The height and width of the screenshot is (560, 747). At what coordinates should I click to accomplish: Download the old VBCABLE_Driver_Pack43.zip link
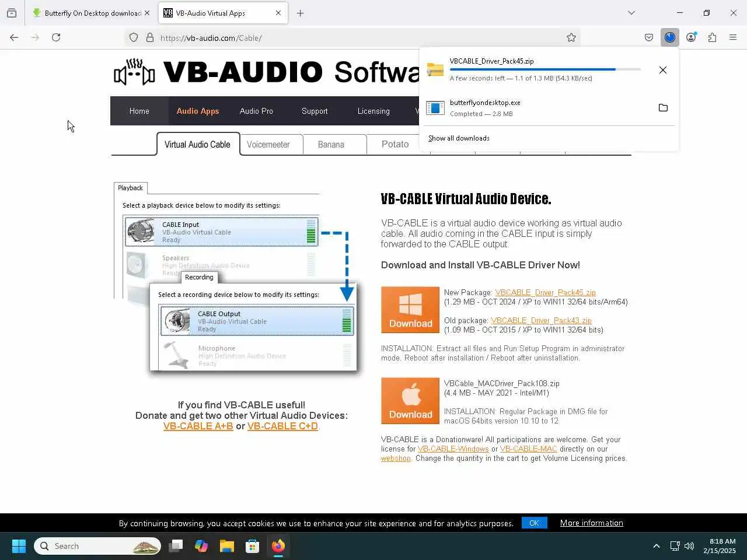coord(541,320)
